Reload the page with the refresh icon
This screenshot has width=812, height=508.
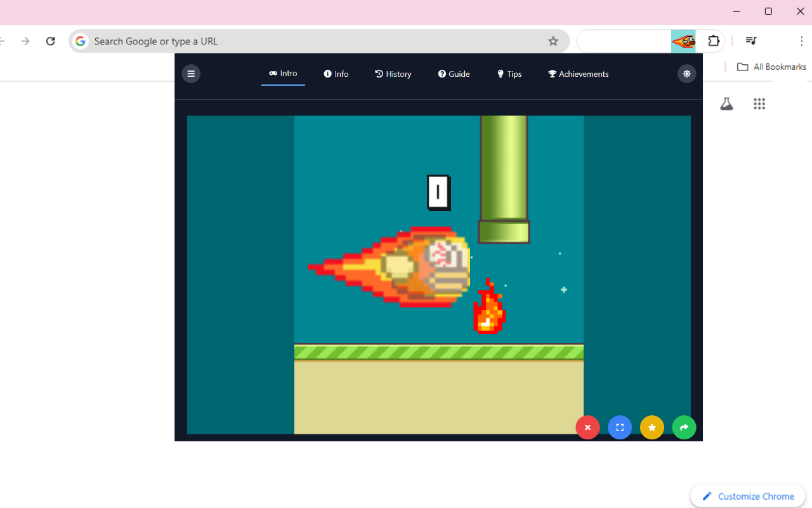[51, 41]
